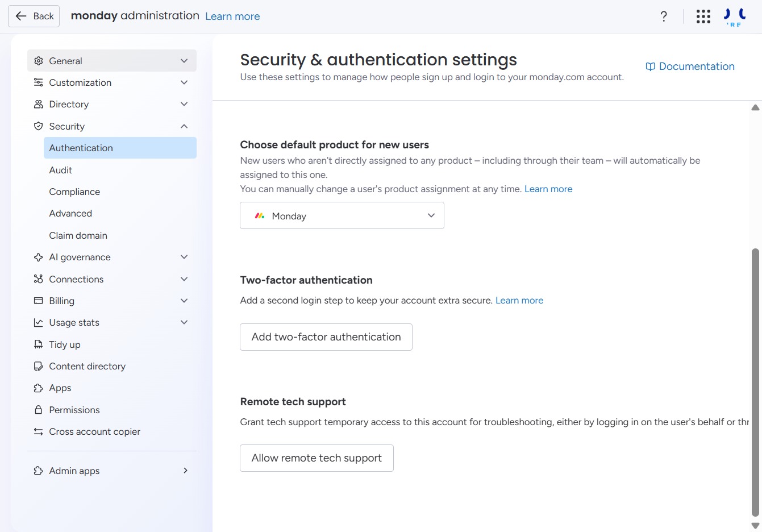Click Add two-factor authentication button

tap(326, 337)
